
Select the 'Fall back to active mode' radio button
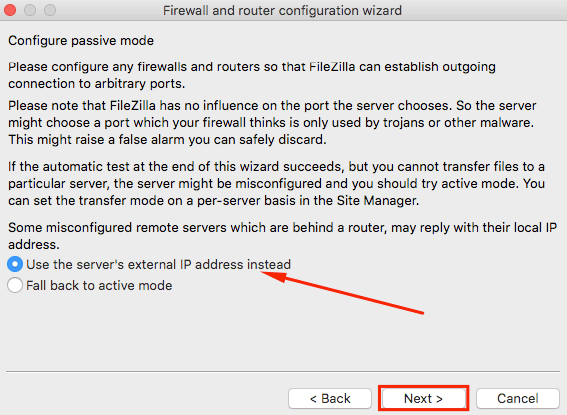15,285
